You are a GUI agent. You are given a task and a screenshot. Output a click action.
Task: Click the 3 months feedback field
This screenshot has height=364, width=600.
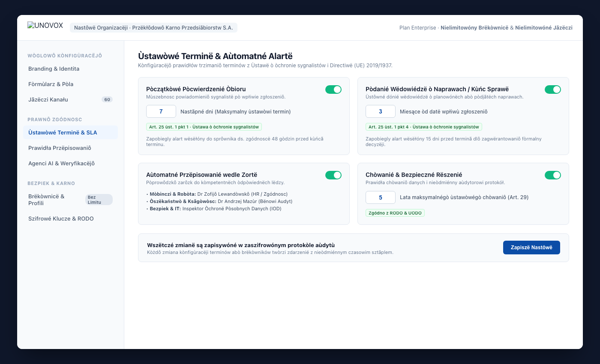point(381,111)
